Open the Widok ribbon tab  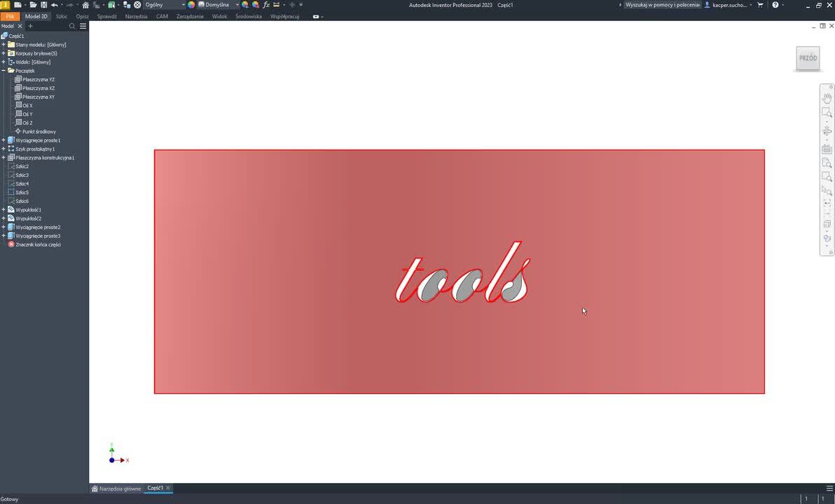219,16
